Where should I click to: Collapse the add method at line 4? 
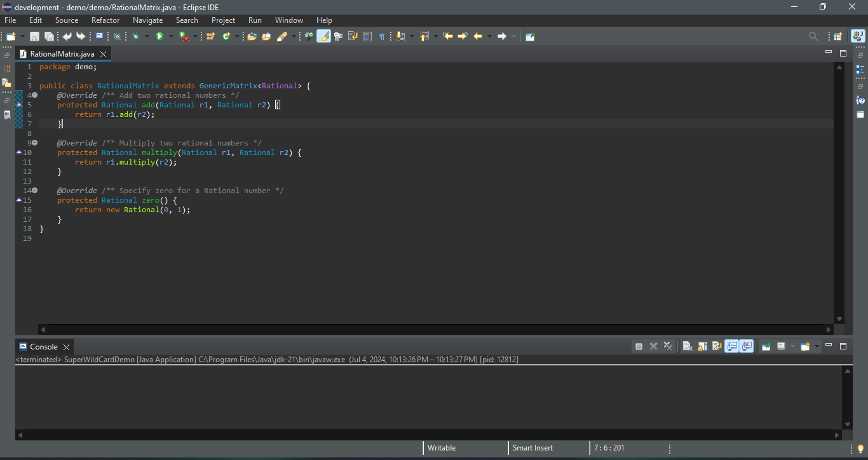coord(34,95)
